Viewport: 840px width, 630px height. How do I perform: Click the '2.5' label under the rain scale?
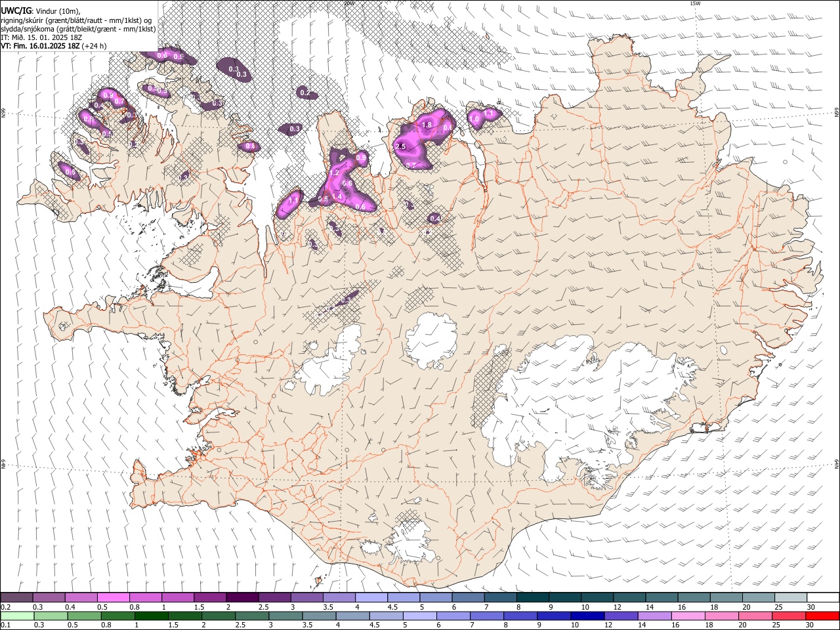coord(240,625)
